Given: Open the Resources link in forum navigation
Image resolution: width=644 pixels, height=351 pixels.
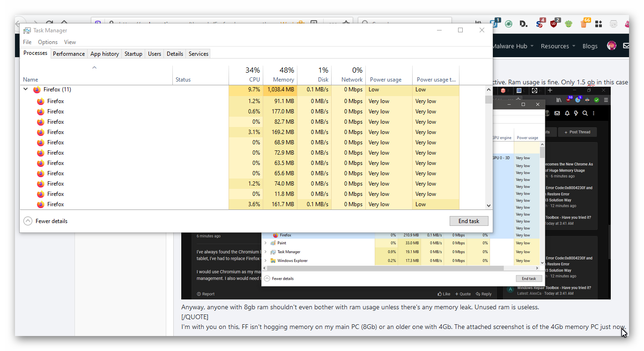Looking at the screenshot, I should click(x=555, y=46).
